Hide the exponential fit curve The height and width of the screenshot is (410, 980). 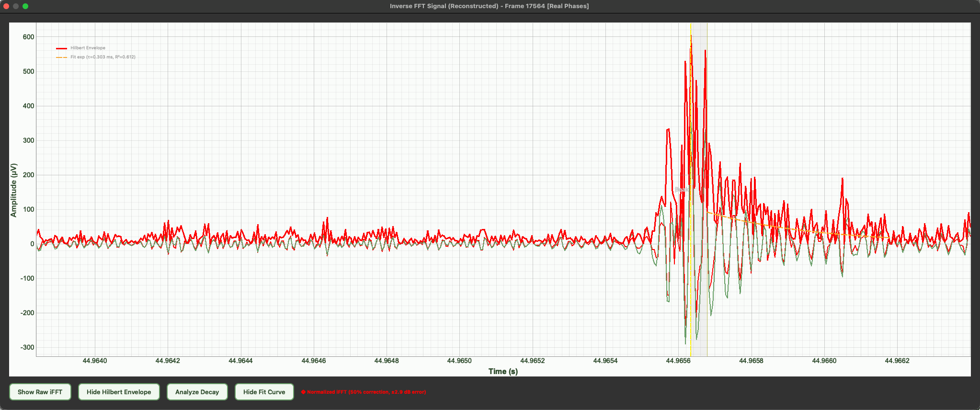click(x=264, y=392)
